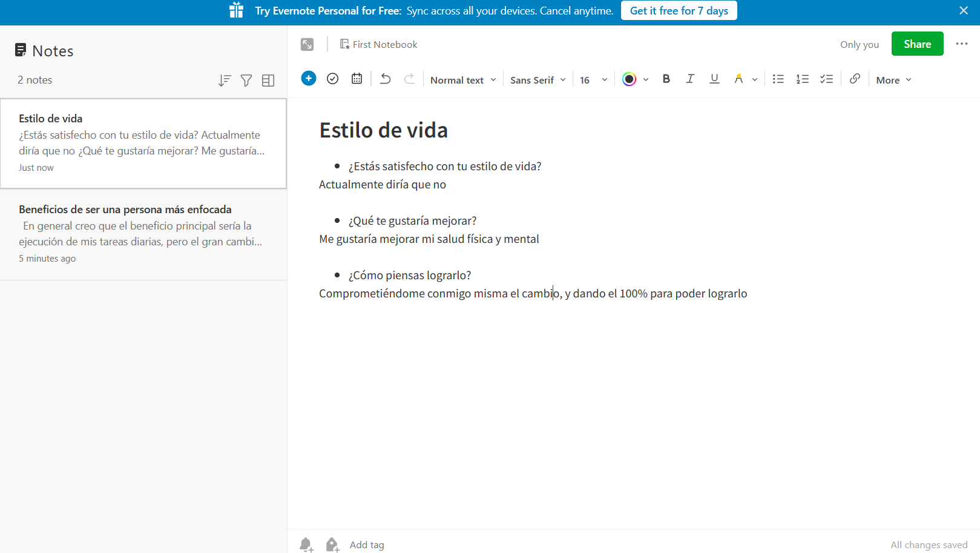980x553 pixels.
Task: Click the line Actualmente diría que no
Action: coord(383,185)
